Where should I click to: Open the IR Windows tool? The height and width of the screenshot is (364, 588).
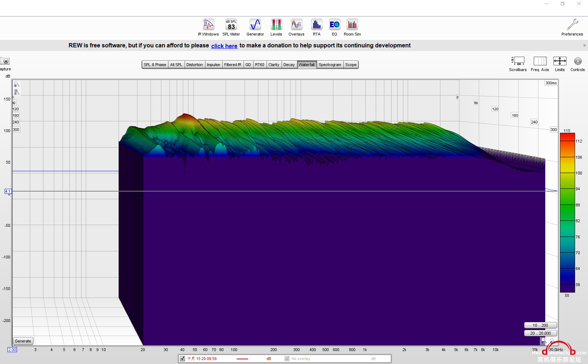(208, 27)
